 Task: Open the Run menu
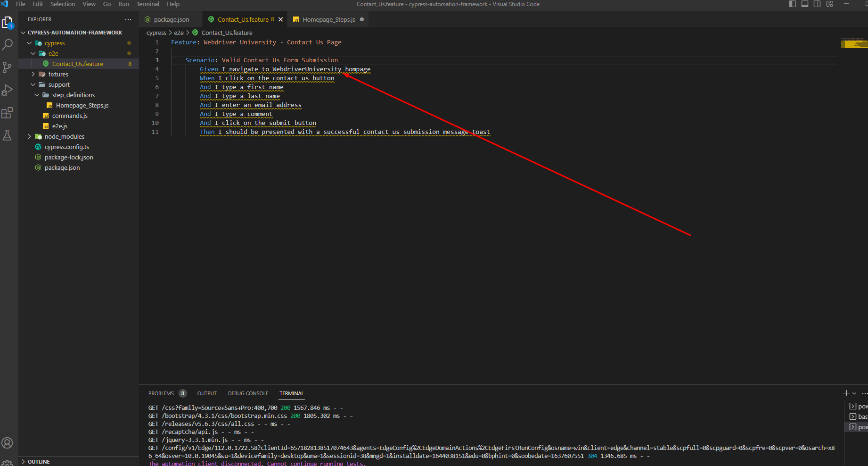pyautogui.click(x=123, y=4)
